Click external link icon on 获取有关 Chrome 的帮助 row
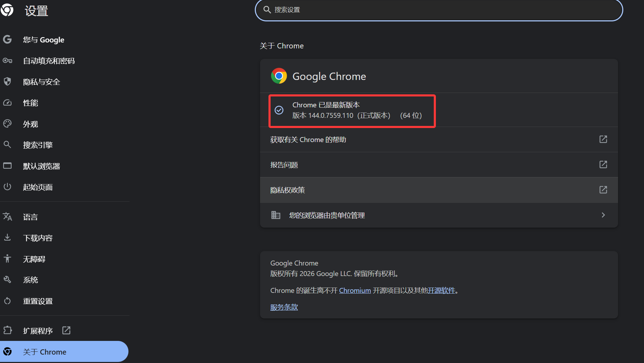Viewport: 644px width, 363px height. [x=603, y=139]
